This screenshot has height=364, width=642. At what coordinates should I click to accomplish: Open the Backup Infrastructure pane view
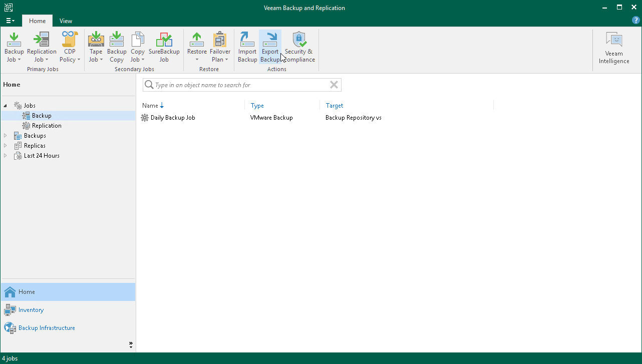(68, 328)
